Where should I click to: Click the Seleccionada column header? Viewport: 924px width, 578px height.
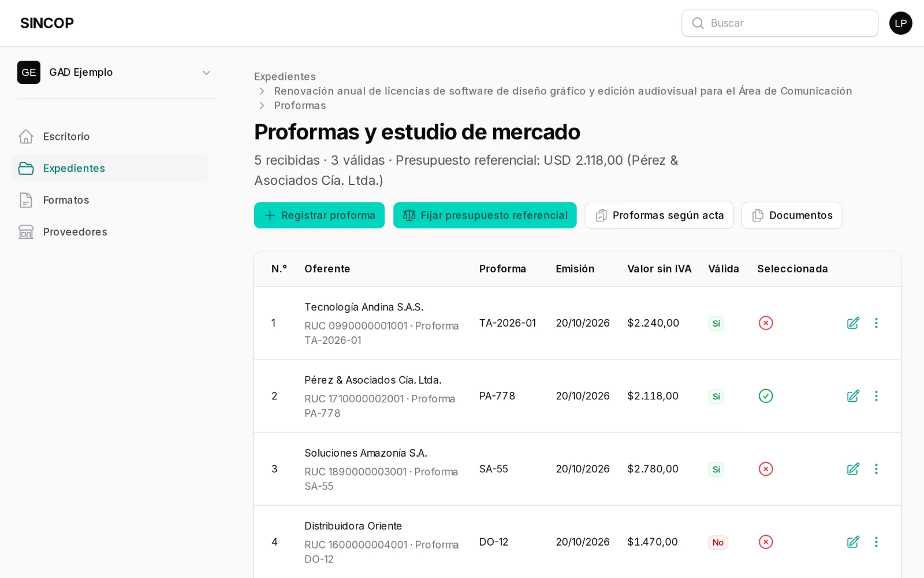(792, 269)
